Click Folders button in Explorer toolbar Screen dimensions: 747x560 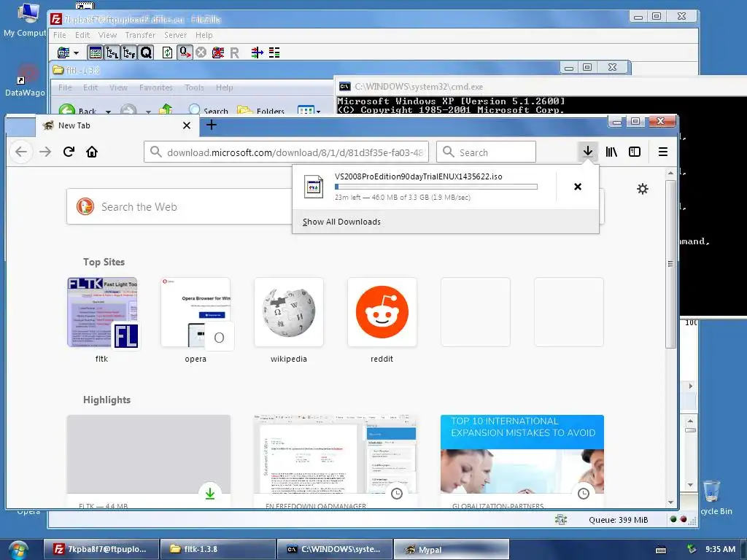[260, 109]
